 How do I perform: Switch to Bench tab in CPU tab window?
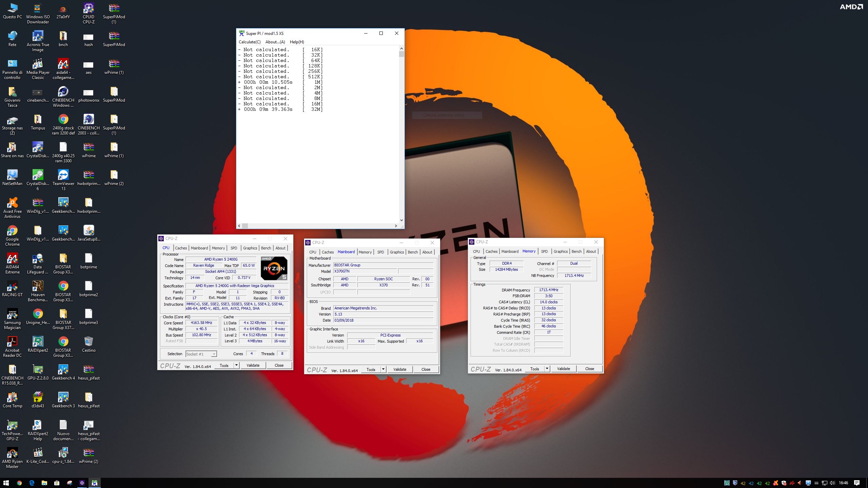tap(266, 248)
